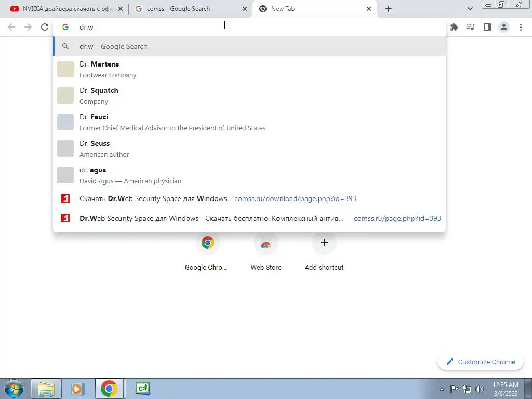532x399 pixels.
Task: Select the 'dr.w - Google Search' suggestion
Action: [x=249, y=46]
